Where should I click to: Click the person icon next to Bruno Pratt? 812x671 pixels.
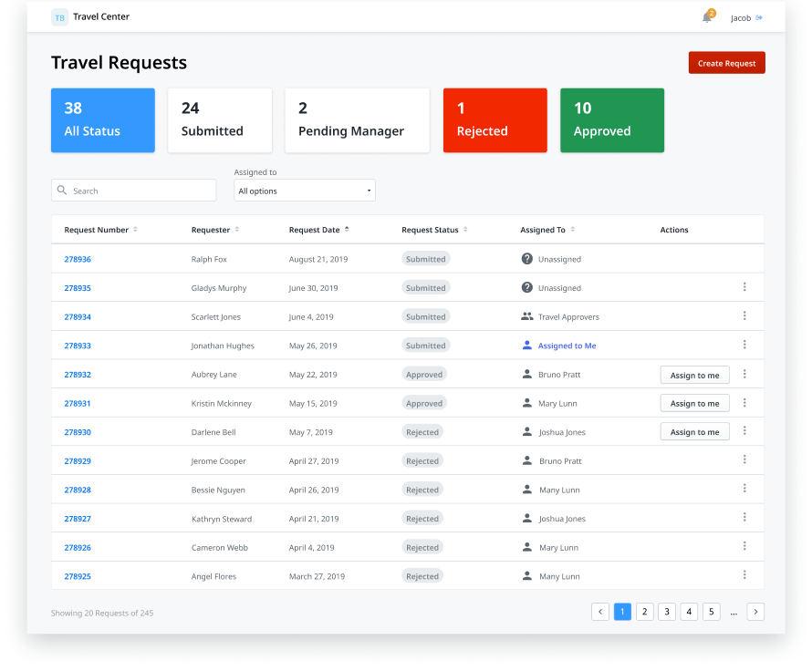(x=529, y=374)
